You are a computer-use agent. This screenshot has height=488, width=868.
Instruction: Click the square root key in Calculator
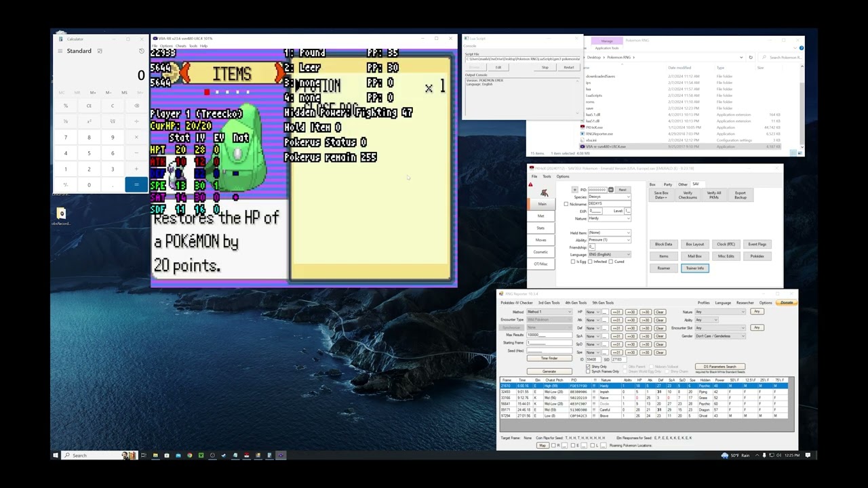113,121
